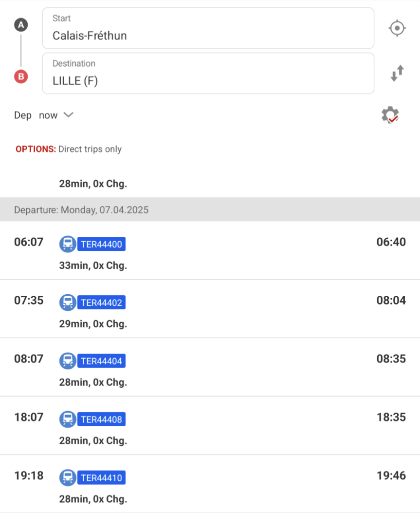This screenshot has width=420, height=513.
Task: Expand the departure time chevron
Action: (x=68, y=115)
